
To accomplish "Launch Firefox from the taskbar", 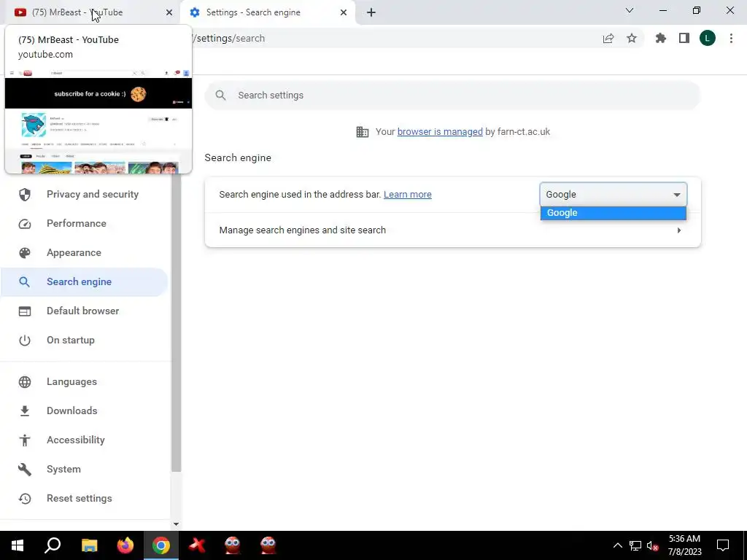I will click(125, 545).
